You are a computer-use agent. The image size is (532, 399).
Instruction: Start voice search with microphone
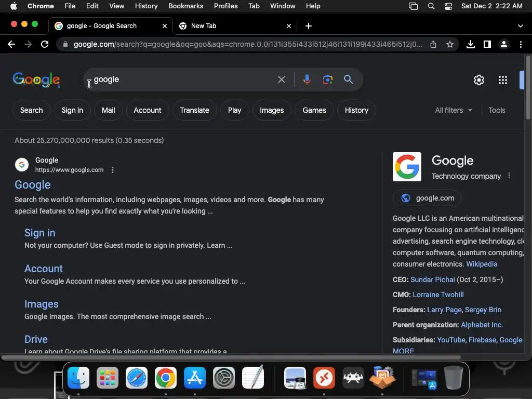307,79
